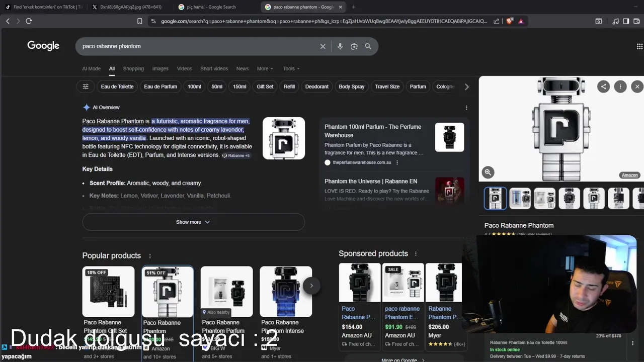Expand the Rabanne +5 sources chip
Image resolution: width=644 pixels, height=362 pixels.
coord(236,155)
